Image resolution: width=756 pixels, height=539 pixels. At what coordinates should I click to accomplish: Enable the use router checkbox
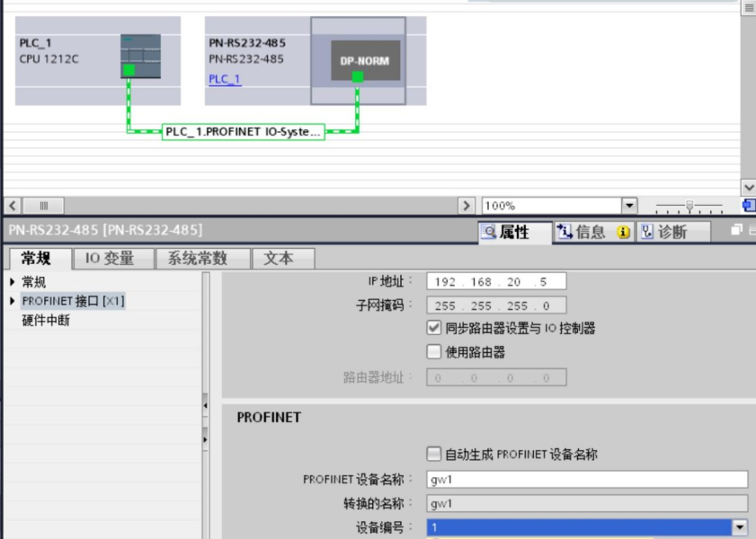tap(435, 352)
